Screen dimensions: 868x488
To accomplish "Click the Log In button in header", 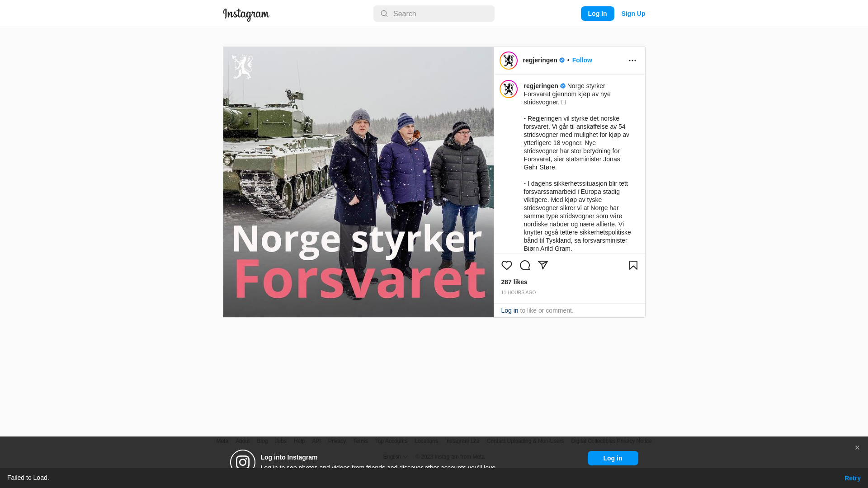I will (597, 14).
